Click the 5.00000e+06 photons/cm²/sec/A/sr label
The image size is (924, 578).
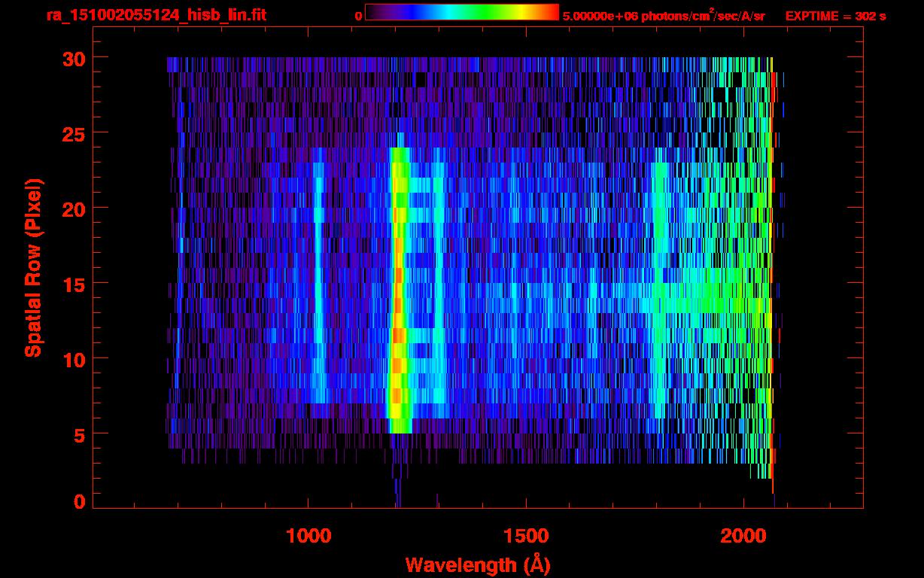point(664,15)
